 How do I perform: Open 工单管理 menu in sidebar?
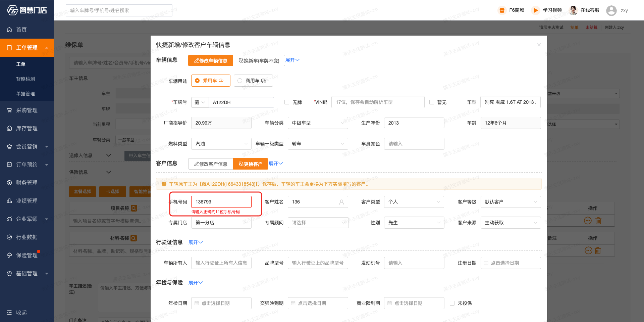tap(27, 48)
